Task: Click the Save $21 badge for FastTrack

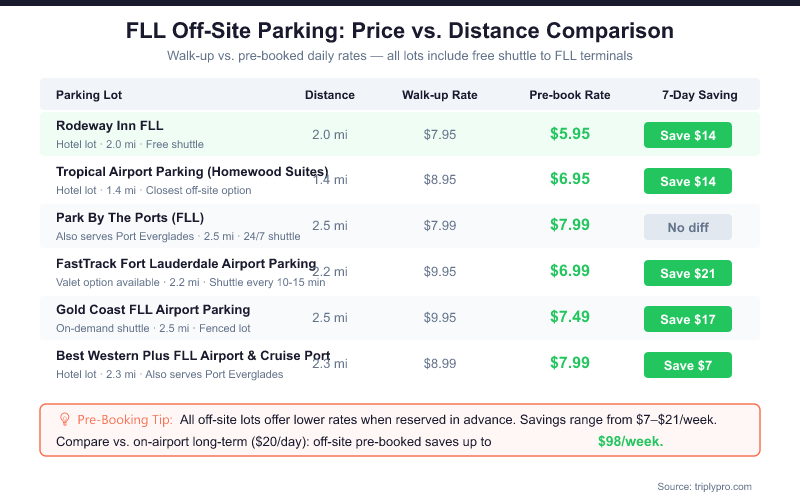Action: point(688,273)
